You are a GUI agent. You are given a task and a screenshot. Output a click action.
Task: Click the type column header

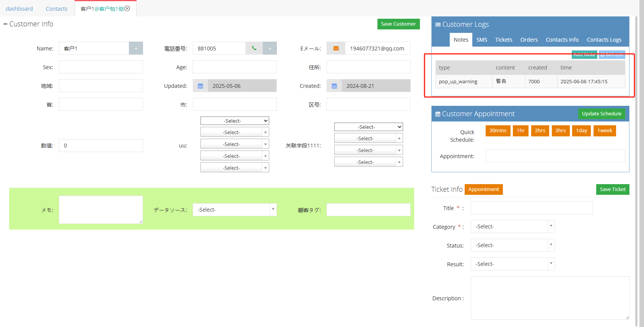(x=464, y=68)
